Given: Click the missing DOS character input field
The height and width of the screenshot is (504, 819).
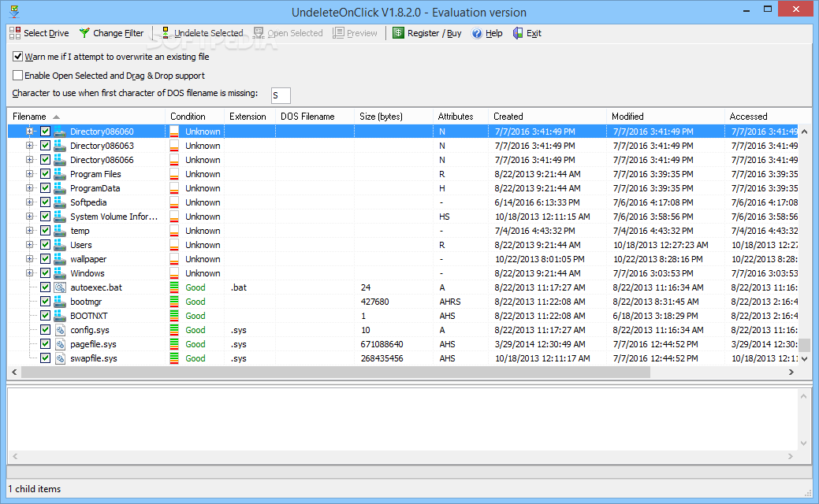Looking at the screenshot, I should point(281,95).
